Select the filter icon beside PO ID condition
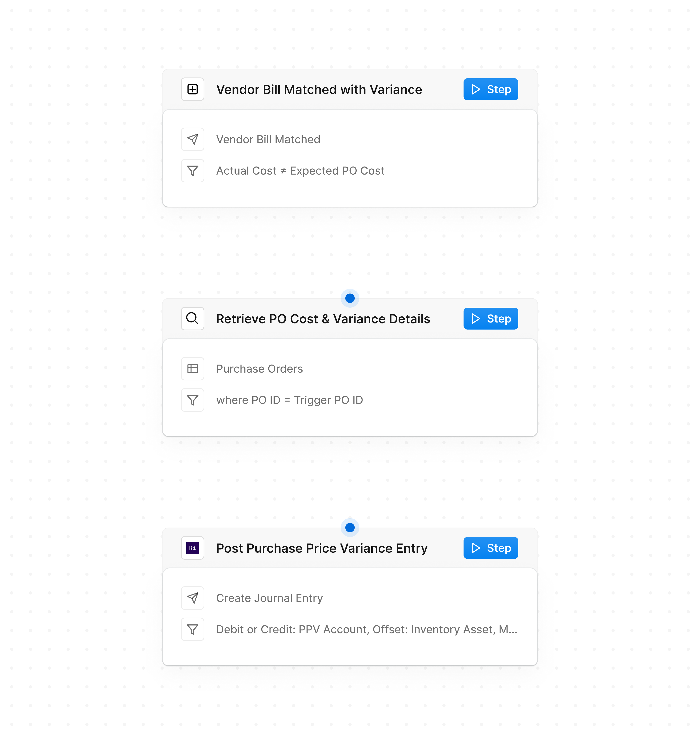Screen dimensions: 700x735 [x=193, y=400]
